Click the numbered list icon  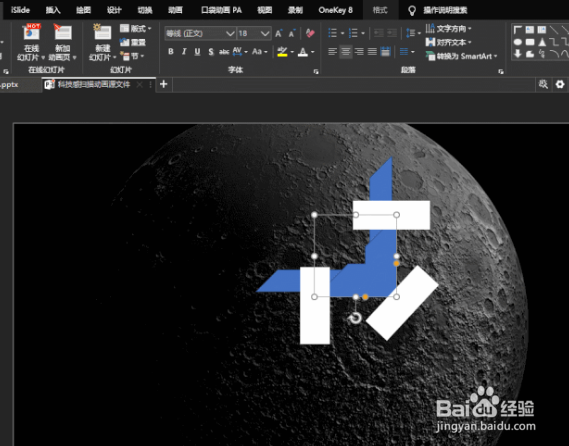[353, 33]
